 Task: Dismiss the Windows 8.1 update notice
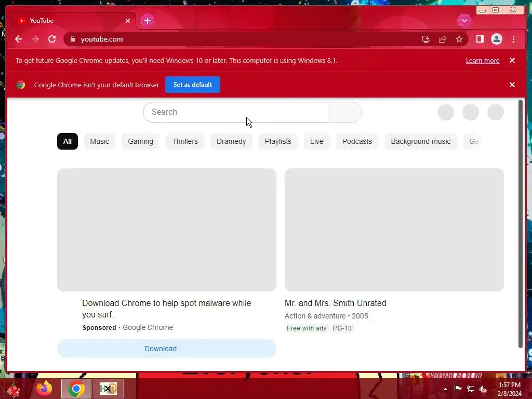click(x=512, y=60)
